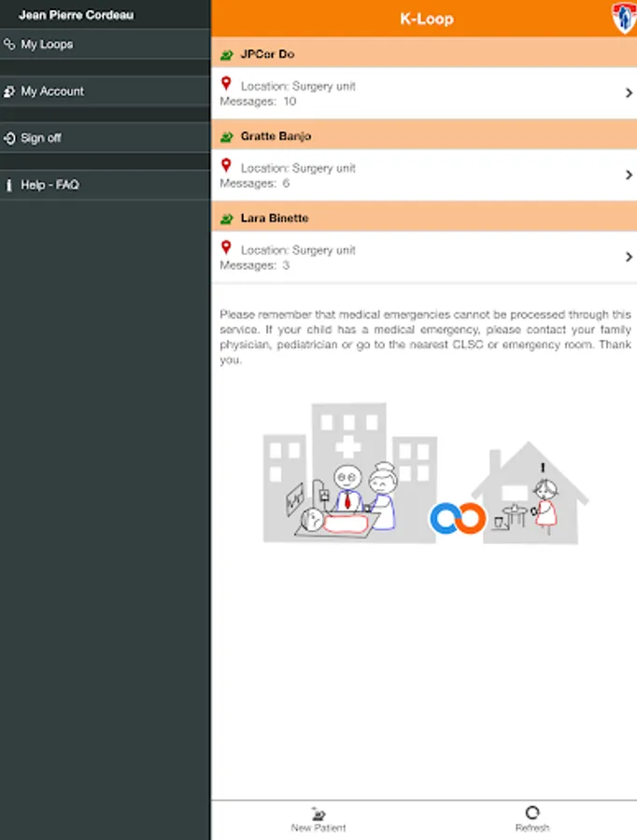Screen dimensions: 637x840
Task: Click the My Loops link icon
Action: tap(9, 44)
